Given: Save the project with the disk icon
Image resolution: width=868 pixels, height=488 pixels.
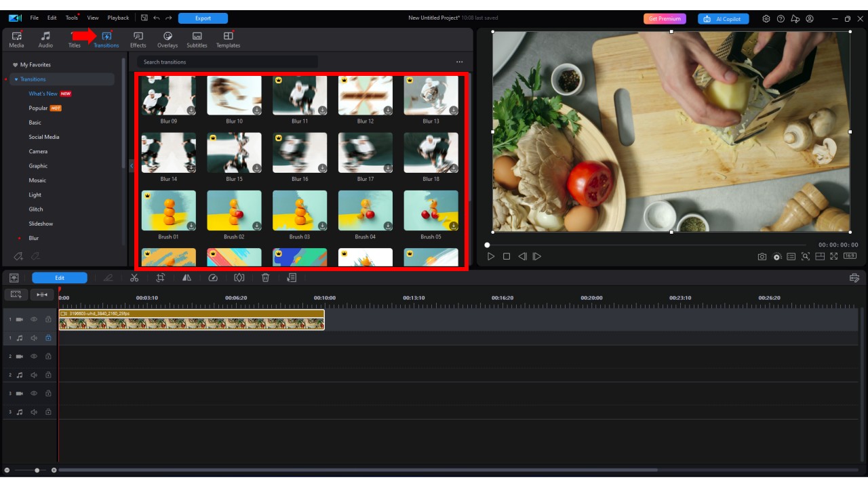Looking at the screenshot, I should click(x=144, y=18).
